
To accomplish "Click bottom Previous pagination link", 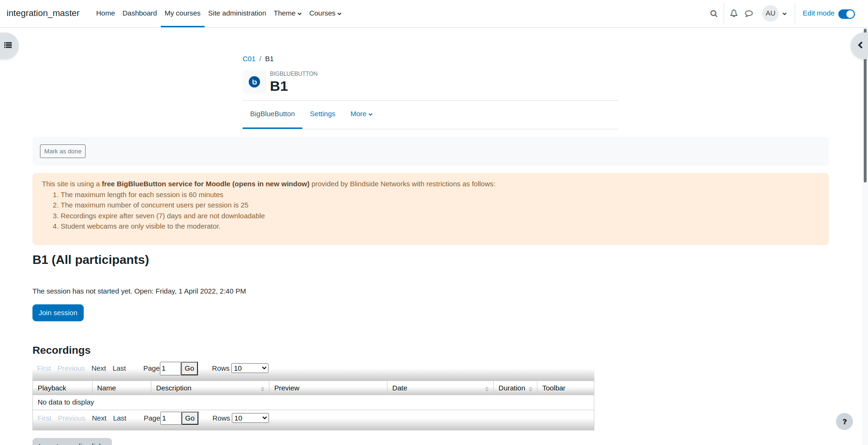I will pos(71,418).
